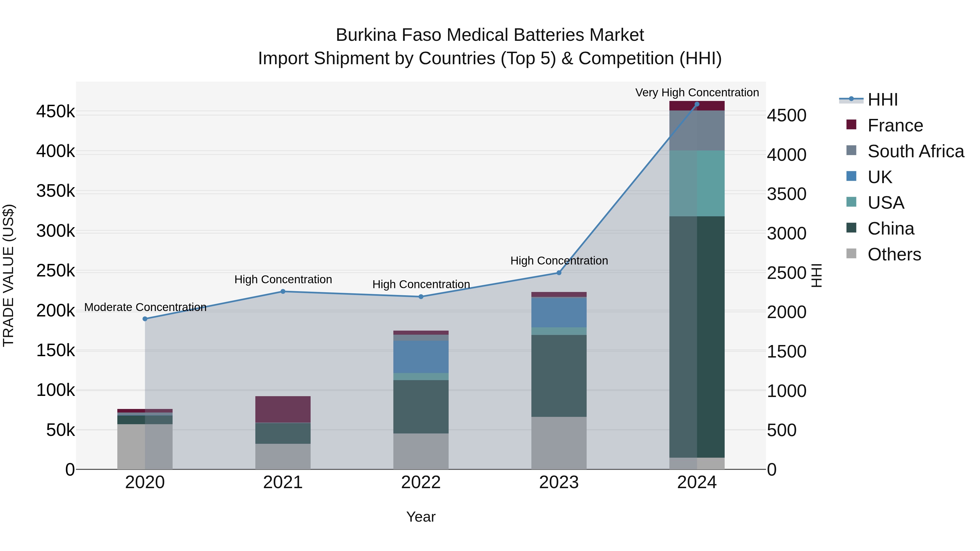Click the 2021 HHI data point
Screen dimensions: 980x551
[283, 291]
